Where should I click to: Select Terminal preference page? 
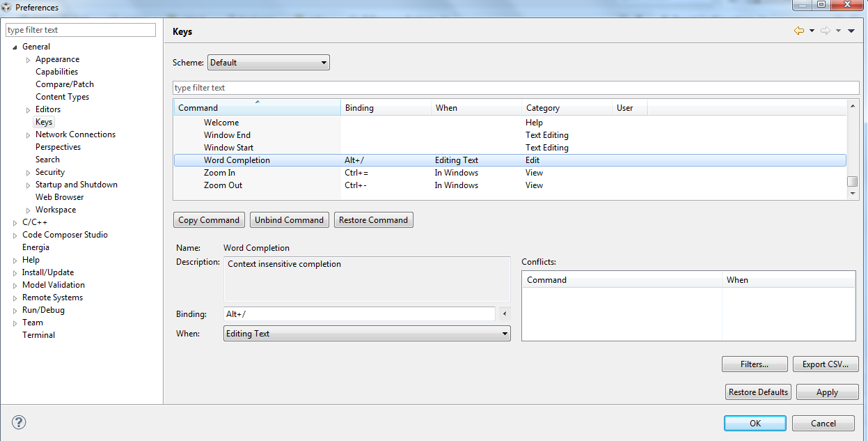pos(38,335)
